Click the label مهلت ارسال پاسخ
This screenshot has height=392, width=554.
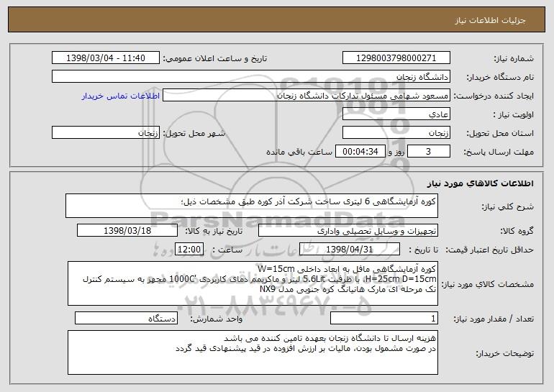(499, 152)
